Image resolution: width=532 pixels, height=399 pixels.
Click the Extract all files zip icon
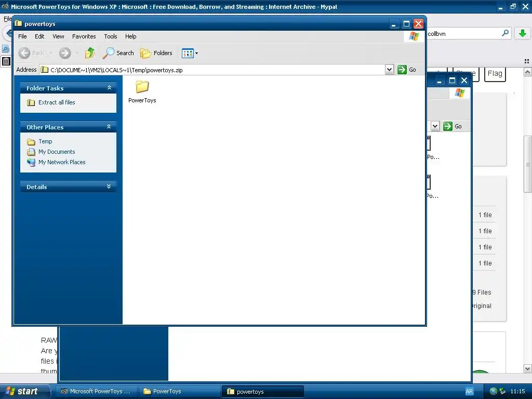coord(31,102)
